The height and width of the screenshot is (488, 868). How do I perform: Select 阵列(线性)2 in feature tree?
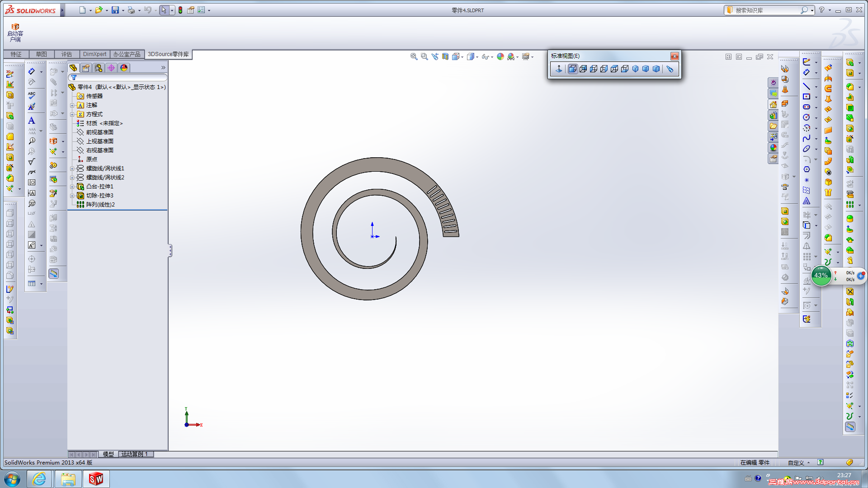(100, 205)
